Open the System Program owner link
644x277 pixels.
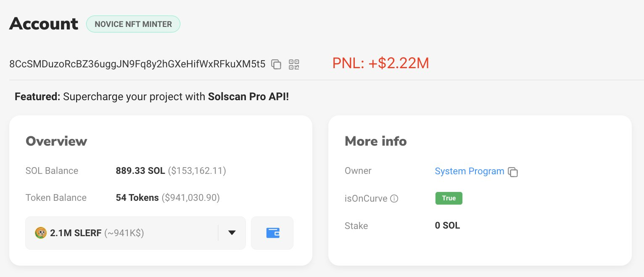coord(469,171)
